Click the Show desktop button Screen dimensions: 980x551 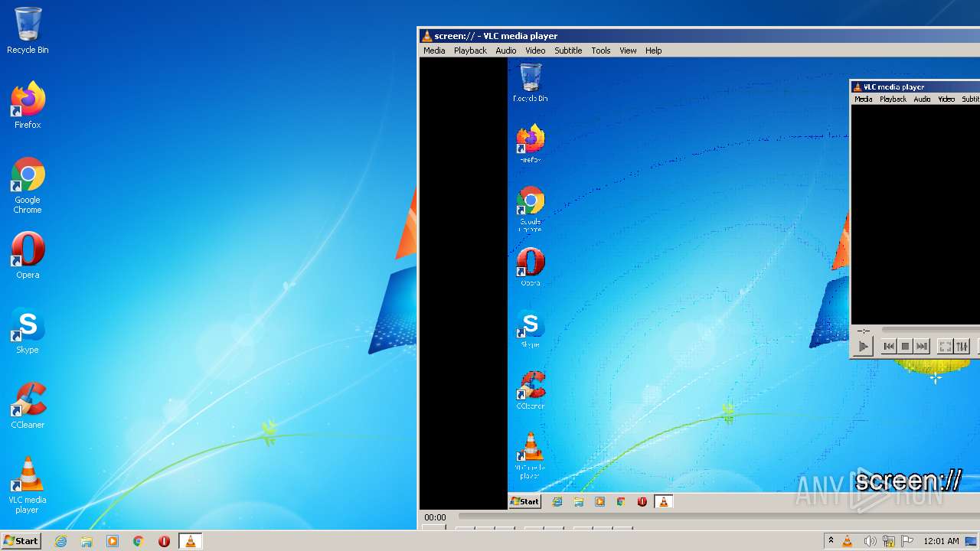971,541
